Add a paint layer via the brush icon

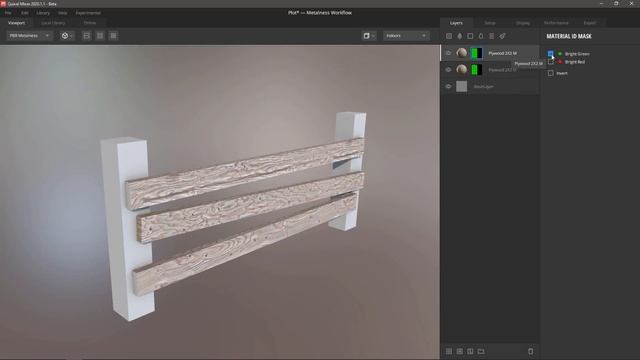(502, 36)
